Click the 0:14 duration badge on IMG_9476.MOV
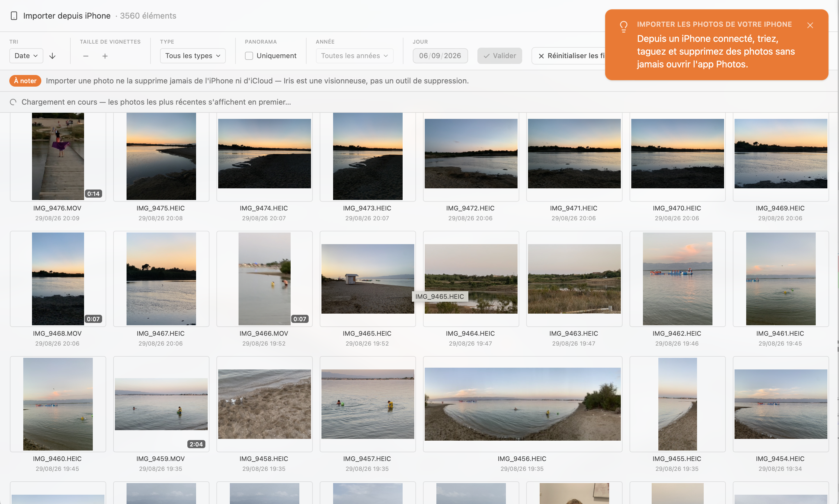839x504 pixels. click(x=93, y=194)
